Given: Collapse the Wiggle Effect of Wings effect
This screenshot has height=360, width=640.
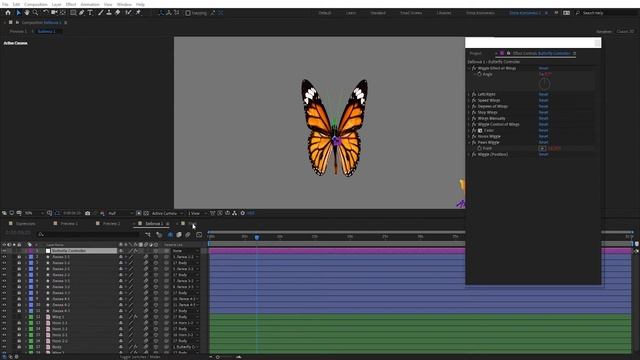Looking at the screenshot, I should click(x=469, y=68).
